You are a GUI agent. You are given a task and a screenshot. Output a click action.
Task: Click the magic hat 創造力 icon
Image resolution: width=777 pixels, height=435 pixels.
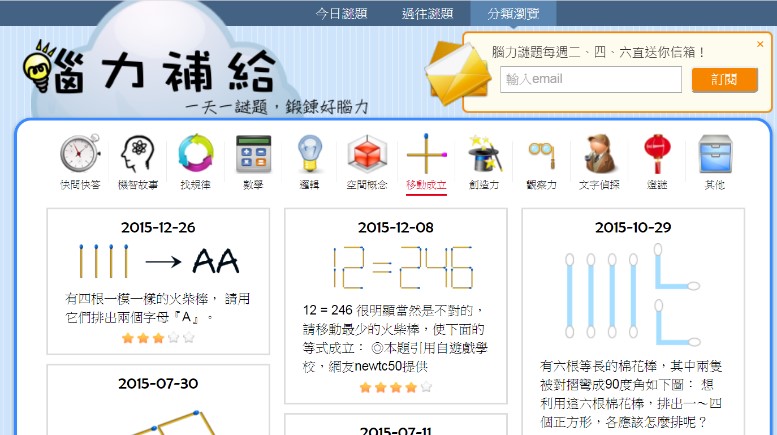click(x=484, y=156)
